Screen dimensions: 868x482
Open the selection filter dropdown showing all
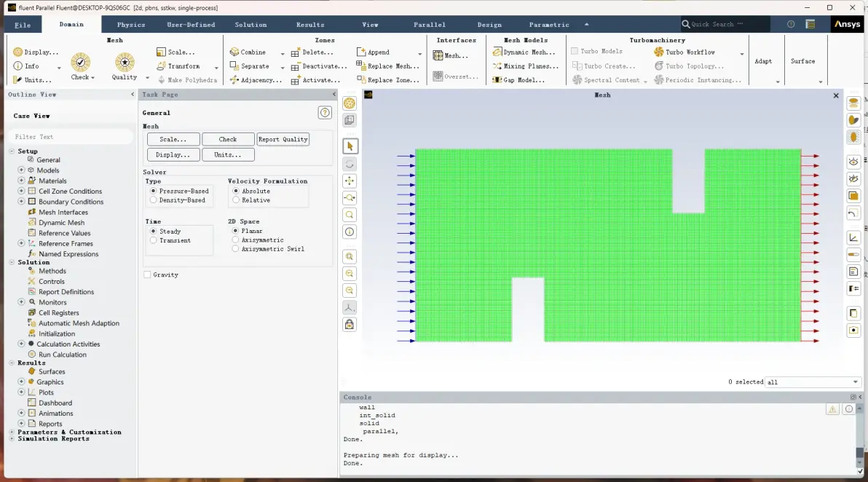(812, 382)
